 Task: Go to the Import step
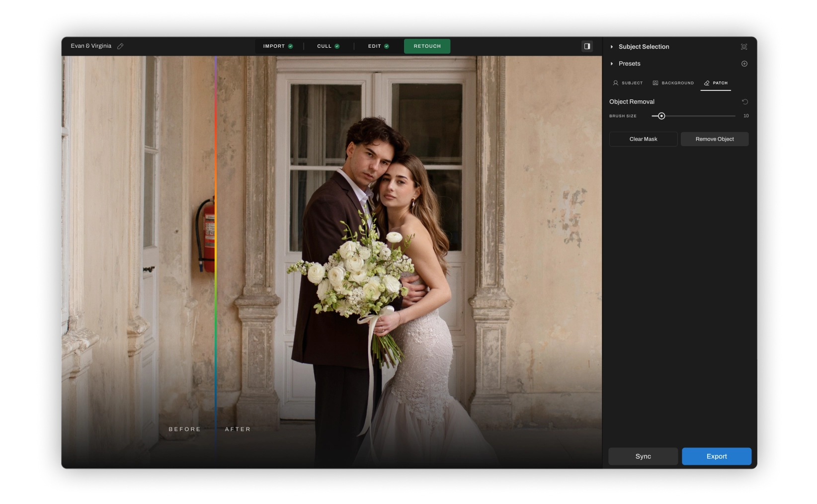[x=278, y=46]
